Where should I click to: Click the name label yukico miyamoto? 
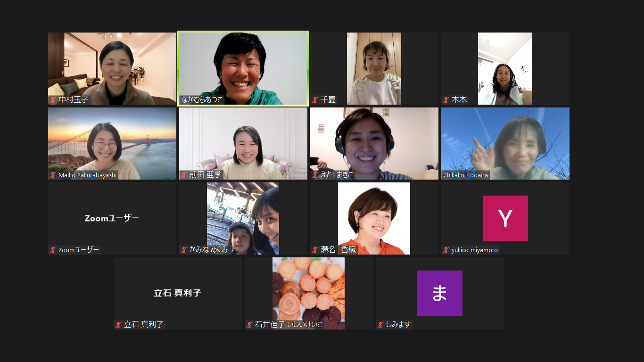click(475, 250)
